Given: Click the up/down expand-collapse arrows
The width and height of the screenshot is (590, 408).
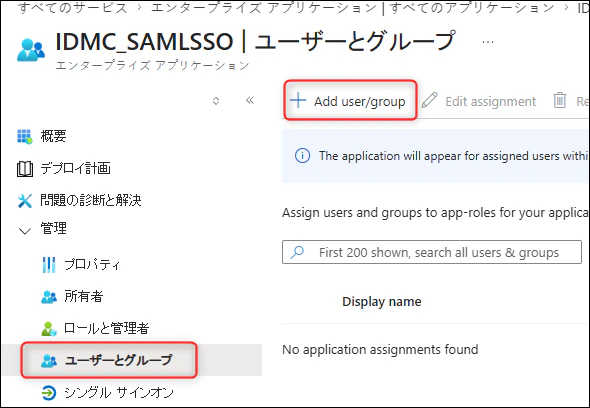Looking at the screenshot, I should (x=216, y=101).
